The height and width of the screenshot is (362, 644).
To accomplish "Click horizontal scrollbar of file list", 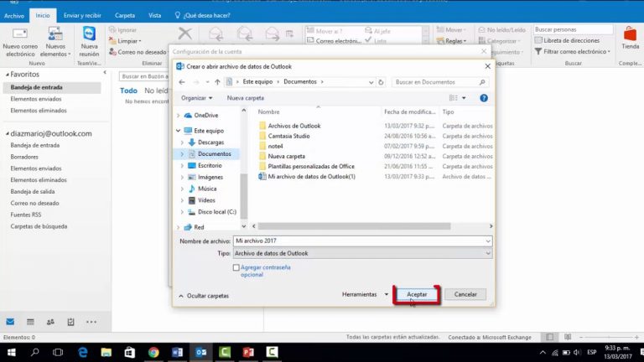I will (x=354, y=226).
